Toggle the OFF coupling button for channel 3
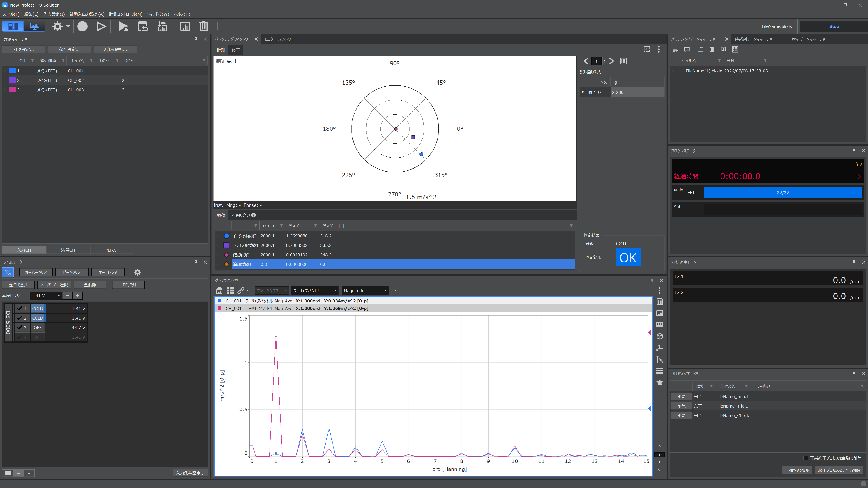The width and height of the screenshot is (868, 488). point(37,327)
